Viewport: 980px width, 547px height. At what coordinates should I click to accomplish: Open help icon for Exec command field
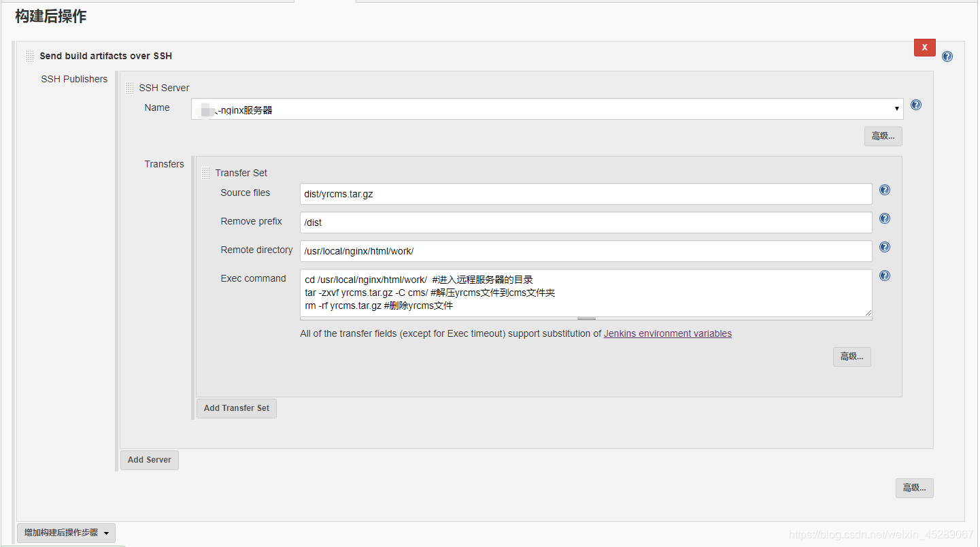tap(885, 276)
